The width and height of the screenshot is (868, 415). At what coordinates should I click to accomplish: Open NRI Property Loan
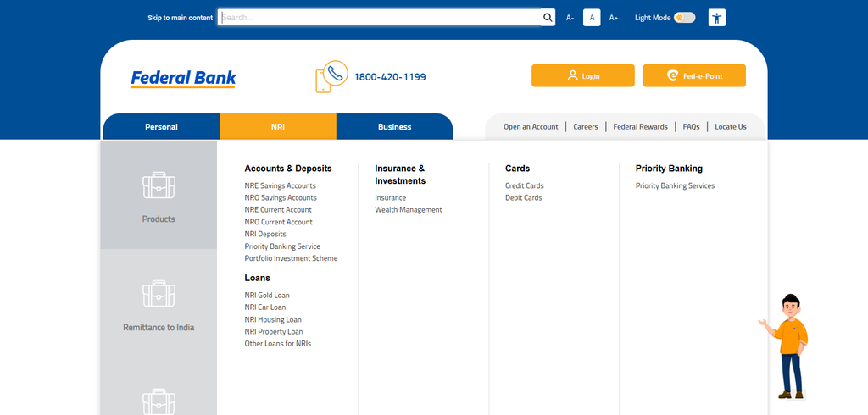pos(274,331)
